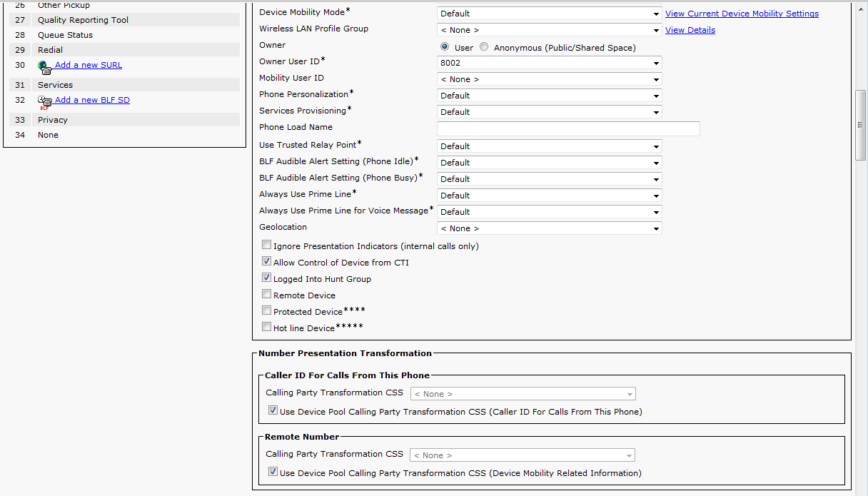The height and width of the screenshot is (496, 868).
Task: Select the User owner radio button
Action: pyautogui.click(x=445, y=47)
